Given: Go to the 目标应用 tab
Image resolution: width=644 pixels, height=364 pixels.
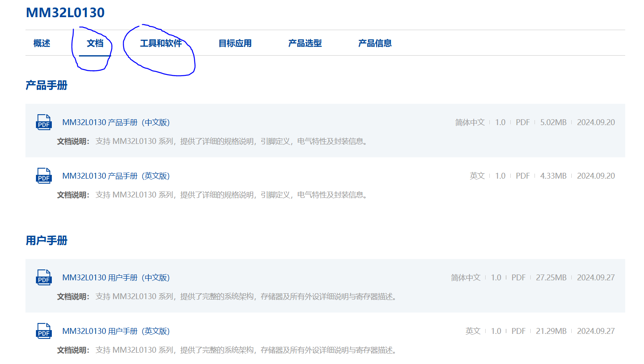Looking at the screenshot, I should coord(235,43).
